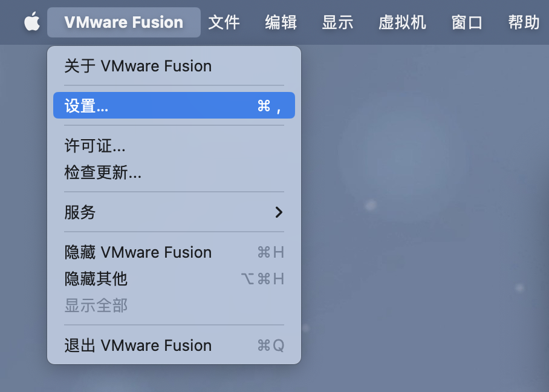Expand the 服务 submenu

click(80, 212)
